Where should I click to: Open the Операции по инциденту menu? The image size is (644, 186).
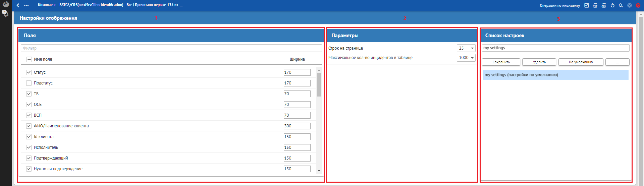(x=559, y=5)
